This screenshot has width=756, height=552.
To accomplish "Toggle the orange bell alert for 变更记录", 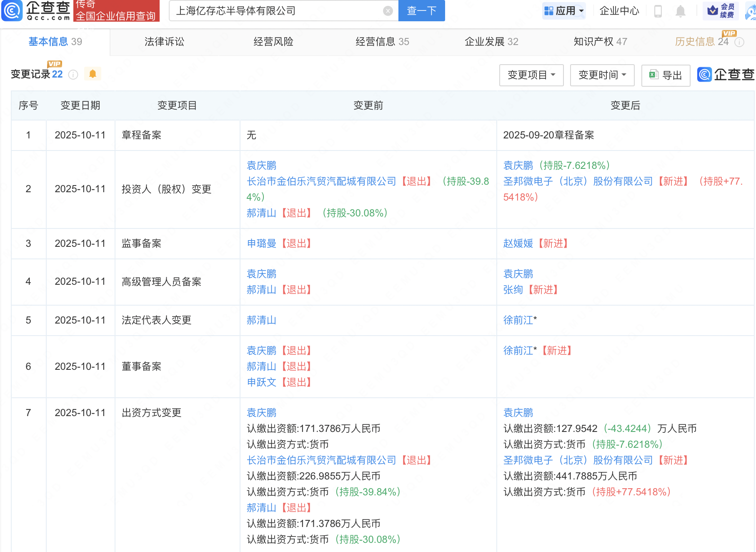I will coord(93,74).
